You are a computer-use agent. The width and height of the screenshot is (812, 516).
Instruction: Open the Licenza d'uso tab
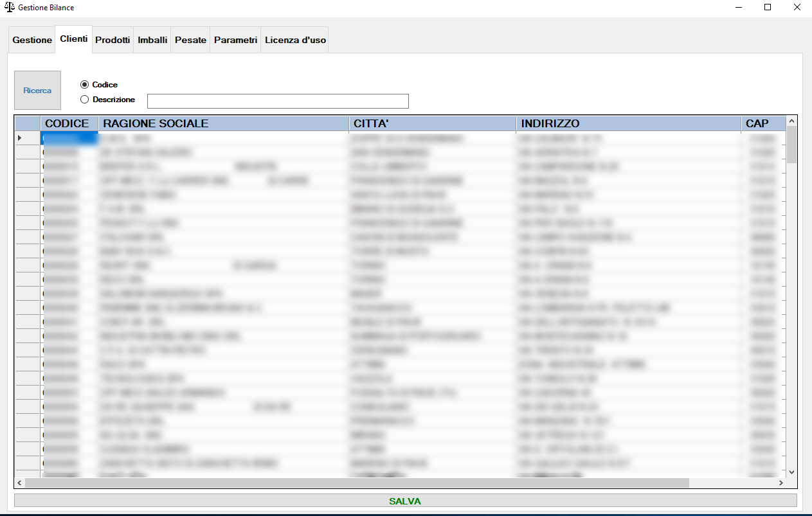click(x=295, y=40)
